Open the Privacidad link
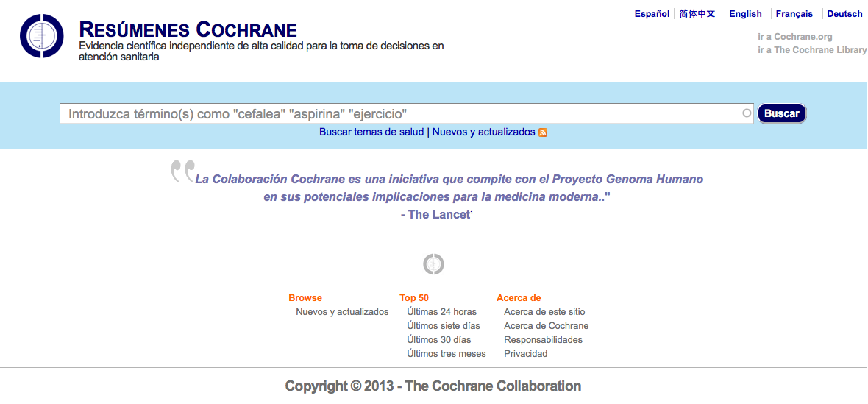Viewport: 868px width, 404px height. click(525, 353)
